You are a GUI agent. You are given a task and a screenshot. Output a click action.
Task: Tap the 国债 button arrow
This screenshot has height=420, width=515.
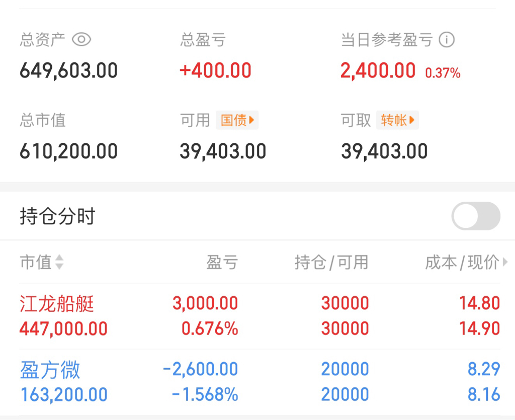pyautogui.click(x=251, y=120)
